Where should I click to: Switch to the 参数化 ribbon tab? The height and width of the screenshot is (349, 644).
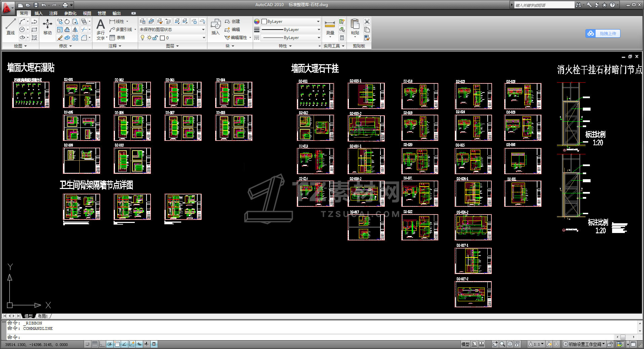click(70, 13)
